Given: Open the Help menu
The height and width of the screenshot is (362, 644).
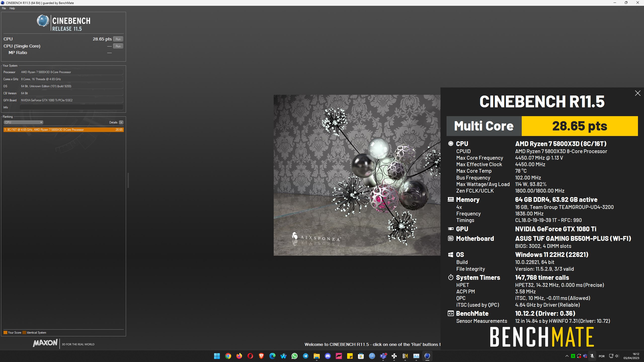Looking at the screenshot, I should [12, 8].
